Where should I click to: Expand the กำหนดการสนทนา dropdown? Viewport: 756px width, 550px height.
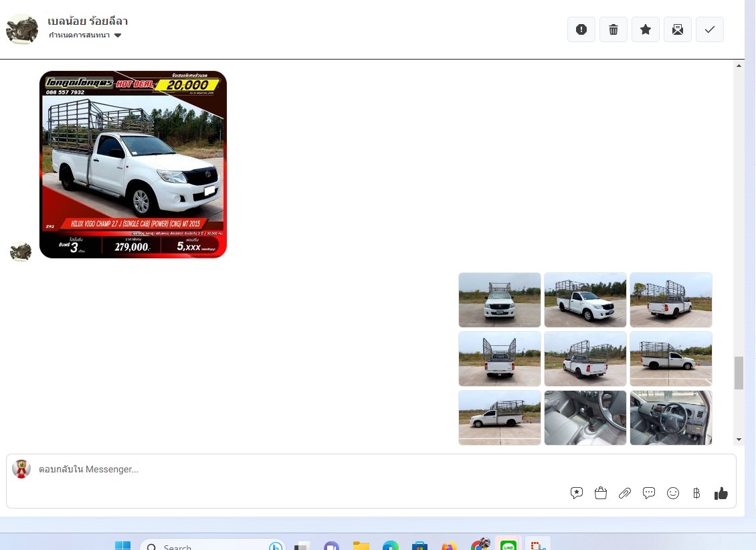[85, 35]
